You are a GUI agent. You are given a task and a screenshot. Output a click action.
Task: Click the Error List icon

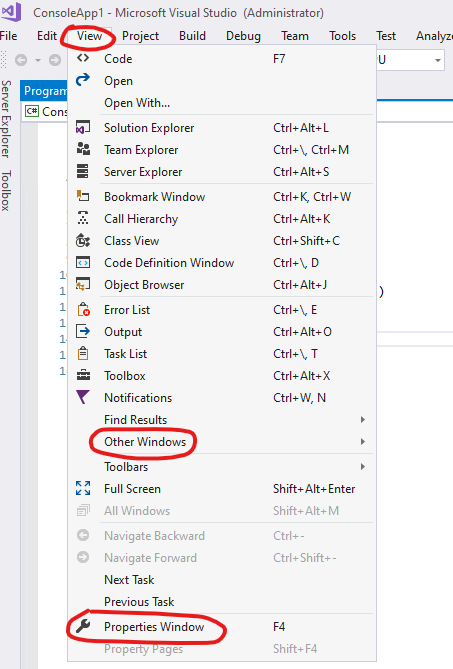click(83, 309)
